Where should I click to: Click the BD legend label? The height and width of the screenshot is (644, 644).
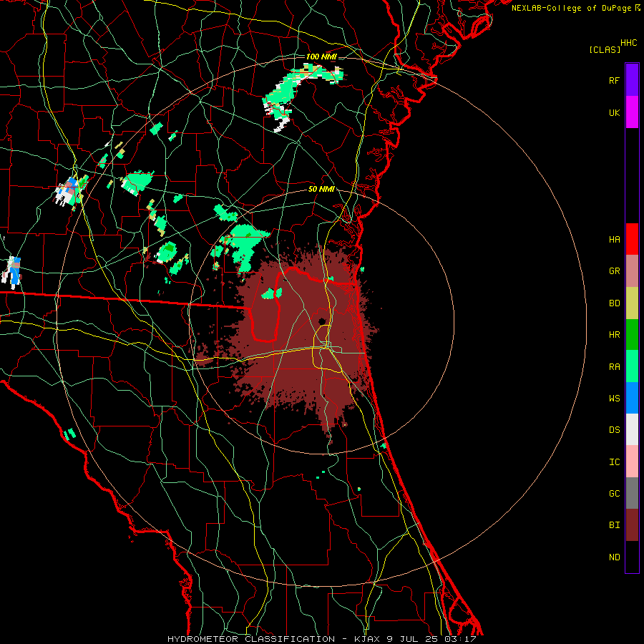(614, 303)
